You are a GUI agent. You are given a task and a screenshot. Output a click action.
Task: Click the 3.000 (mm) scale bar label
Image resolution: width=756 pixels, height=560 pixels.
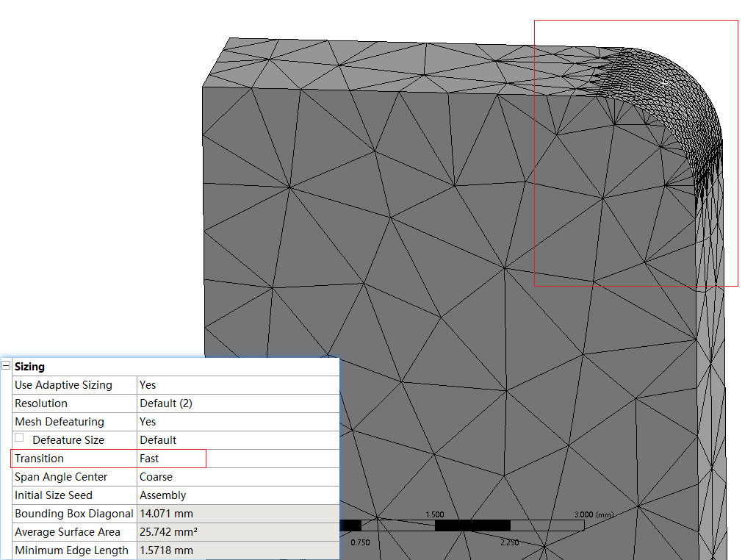[594, 514]
